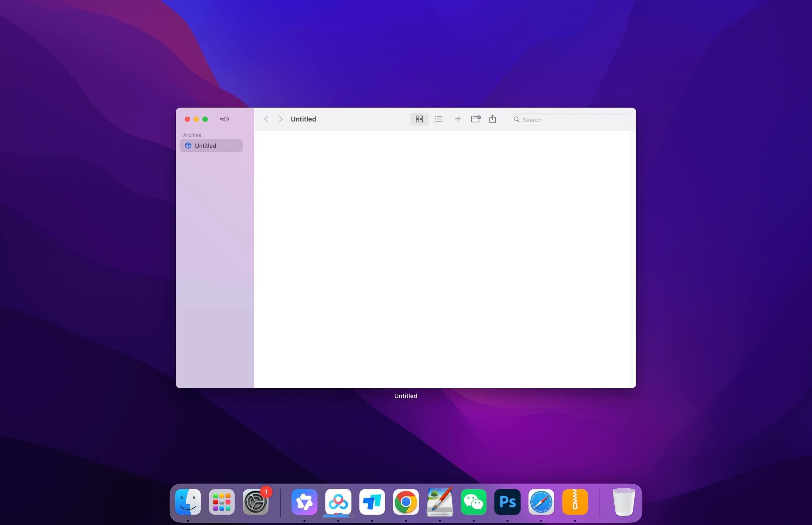Click the Untitled title in the toolbar
The height and width of the screenshot is (525, 812).
pyautogui.click(x=303, y=119)
